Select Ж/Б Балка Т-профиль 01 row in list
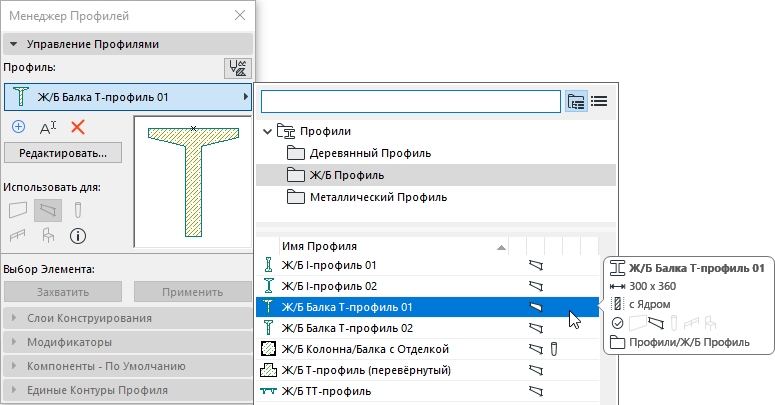This screenshot has width=775, height=405. 428,307
